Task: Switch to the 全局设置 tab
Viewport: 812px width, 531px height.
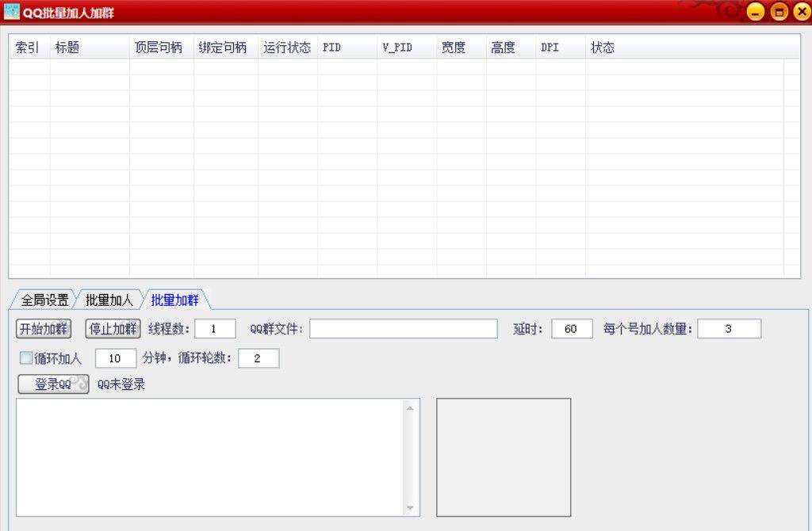Action: click(44, 300)
